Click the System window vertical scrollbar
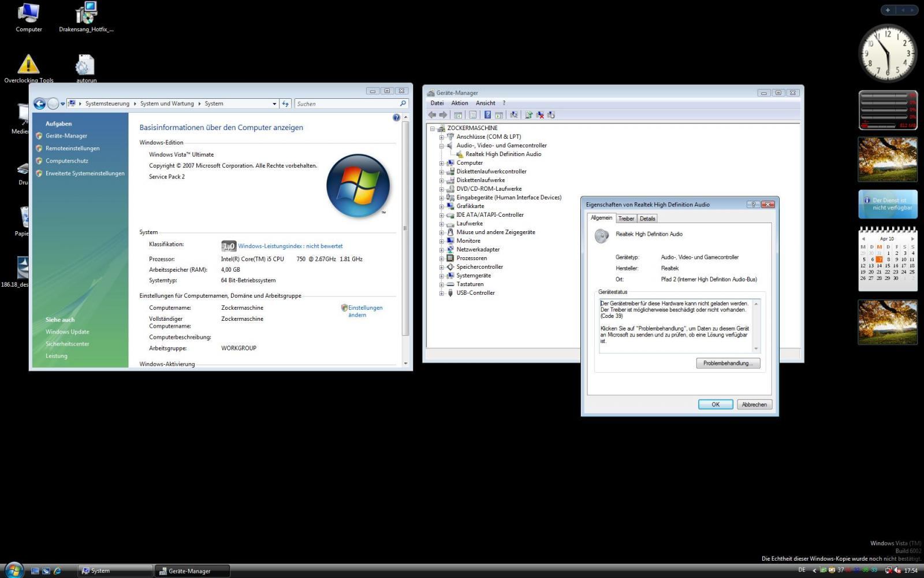Screen dimensions: 924x578 click(405, 228)
